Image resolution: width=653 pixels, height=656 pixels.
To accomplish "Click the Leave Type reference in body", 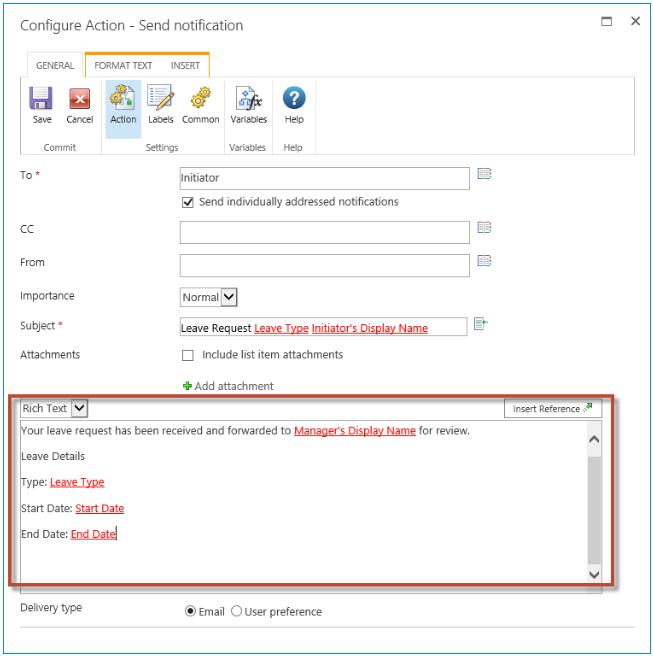I will [x=77, y=482].
